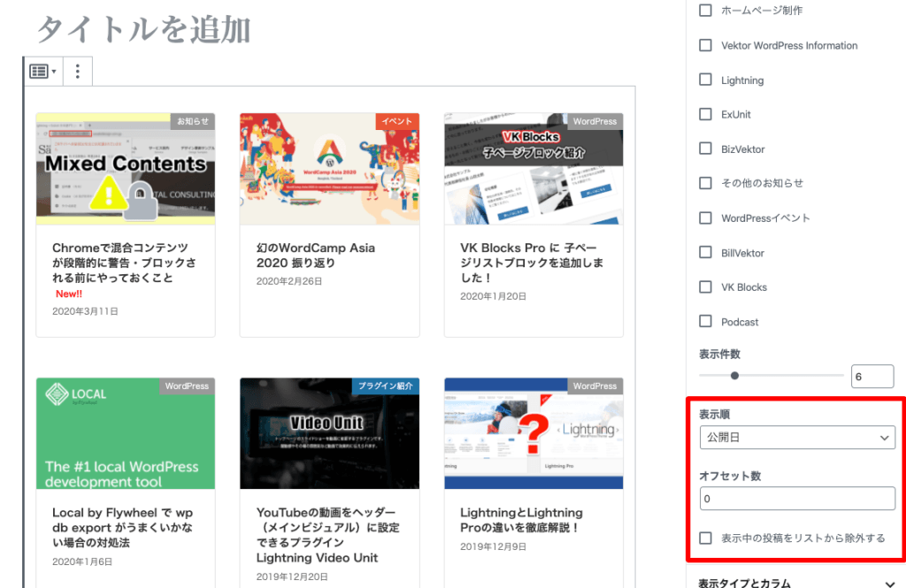Click WordPress tag on Lightning card
The height and width of the screenshot is (588, 906).
(595, 386)
